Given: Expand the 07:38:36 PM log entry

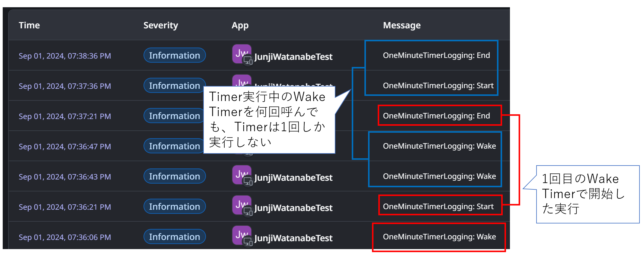Looking at the screenshot, I should coord(65,56).
